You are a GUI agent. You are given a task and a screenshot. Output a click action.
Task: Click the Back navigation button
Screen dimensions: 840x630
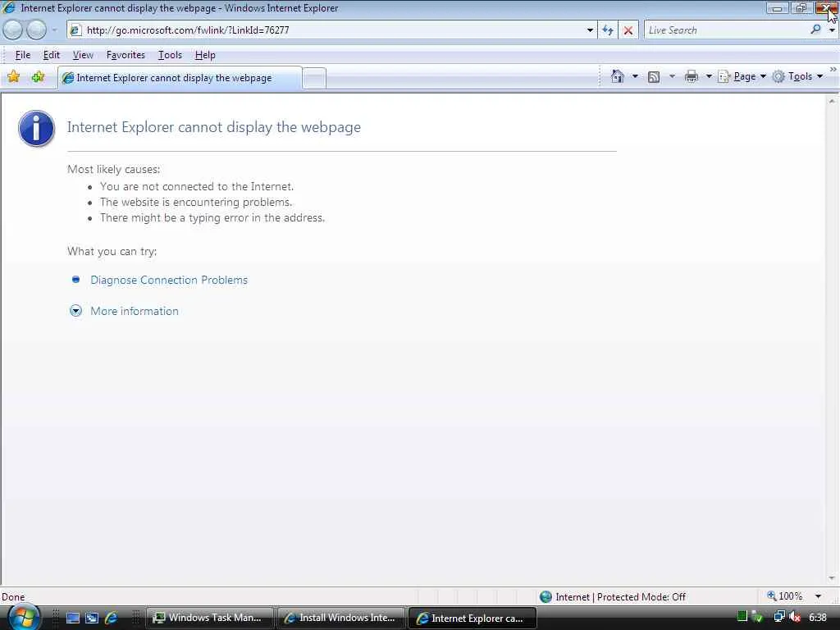tap(13, 30)
